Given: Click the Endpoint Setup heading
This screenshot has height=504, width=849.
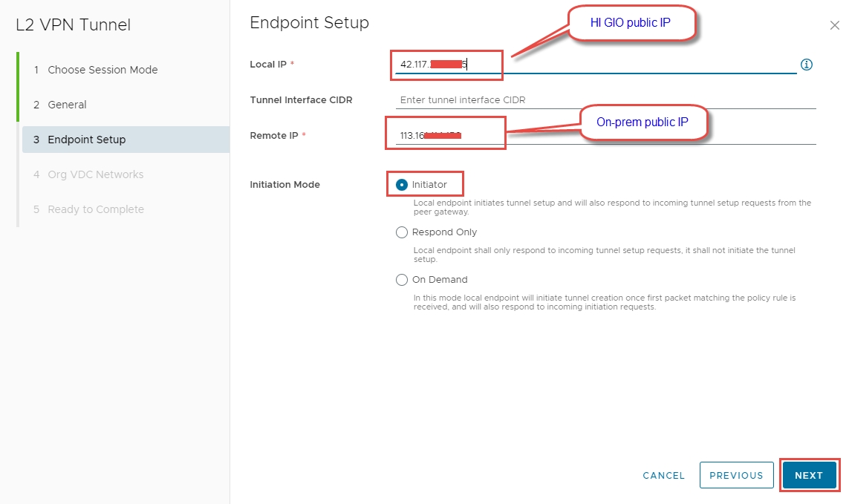Looking at the screenshot, I should 309,23.
